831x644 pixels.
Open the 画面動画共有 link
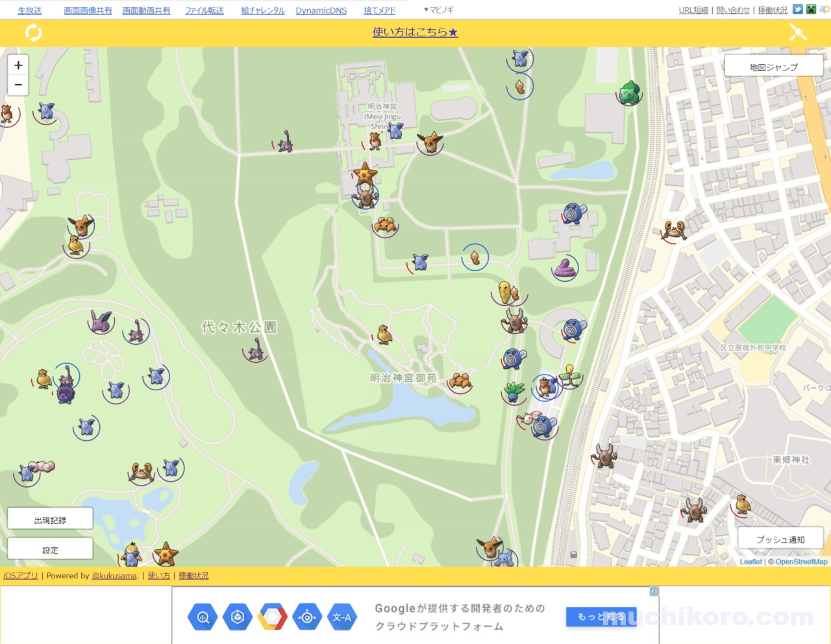[147, 10]
